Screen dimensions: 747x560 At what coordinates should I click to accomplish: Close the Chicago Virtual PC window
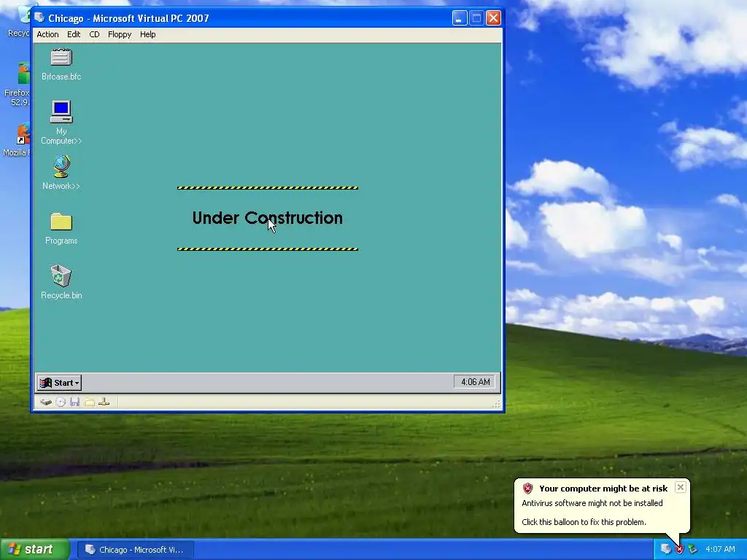pos(494,18)
